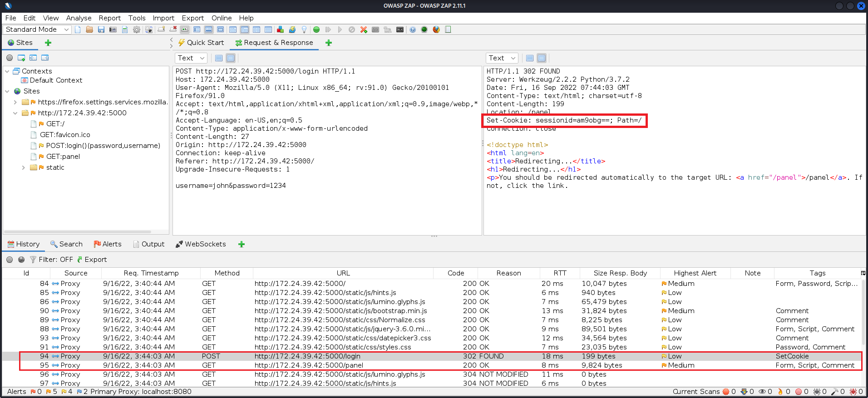The height and width of the screenshot is (398, 868).
Task: Open the Analyse menu
Action: coord(79,18)
